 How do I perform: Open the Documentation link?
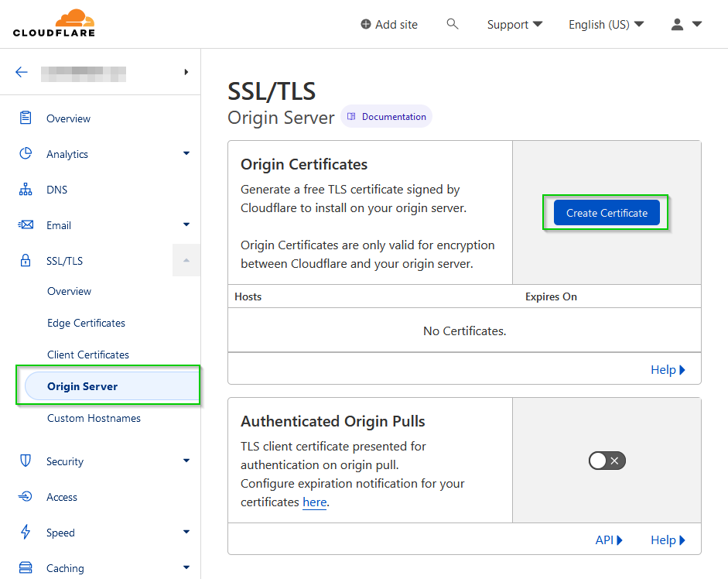click(x=387, y=117)
